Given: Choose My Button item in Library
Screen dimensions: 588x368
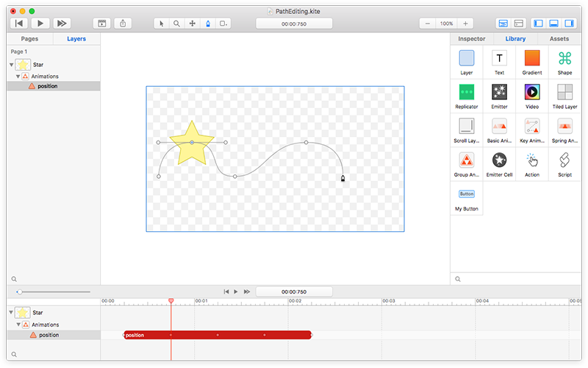Looking at the screenshot, I should coord(467,199).
